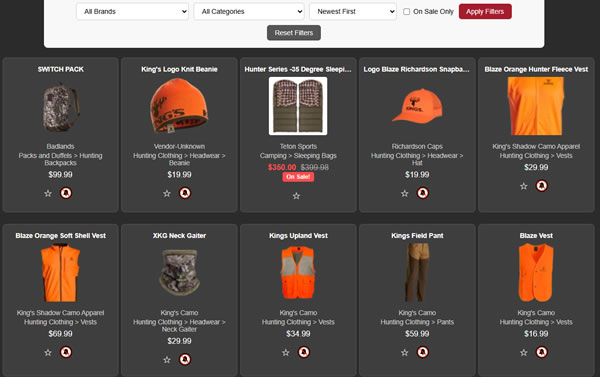Click the Blaze Vest product image
The image size is (600, 377).
pos(536,273)
